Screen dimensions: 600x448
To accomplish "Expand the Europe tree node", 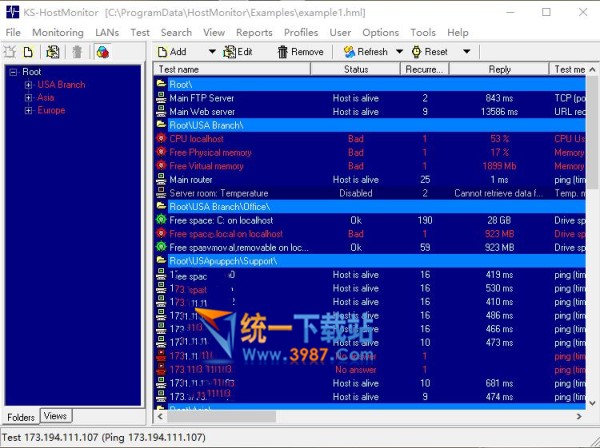I will tap(28, 111).
